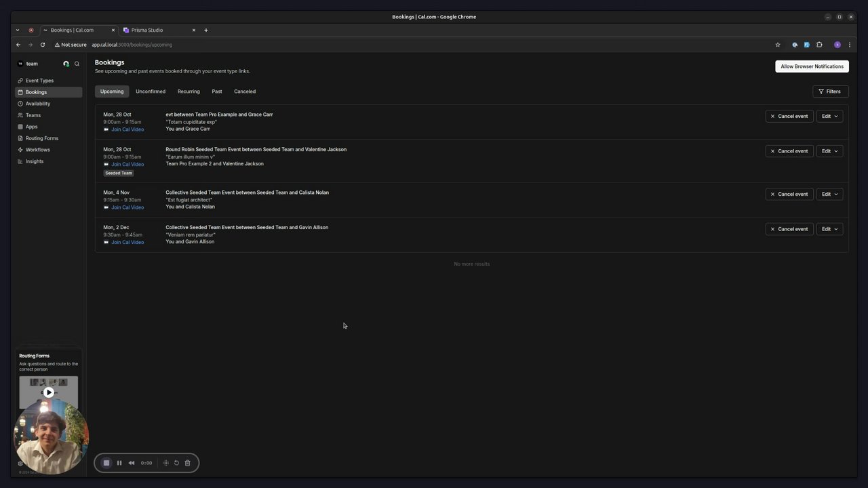Screen dimensions: 868x488
Task: Pause the screen recording
Action: [x=119, y=463]
